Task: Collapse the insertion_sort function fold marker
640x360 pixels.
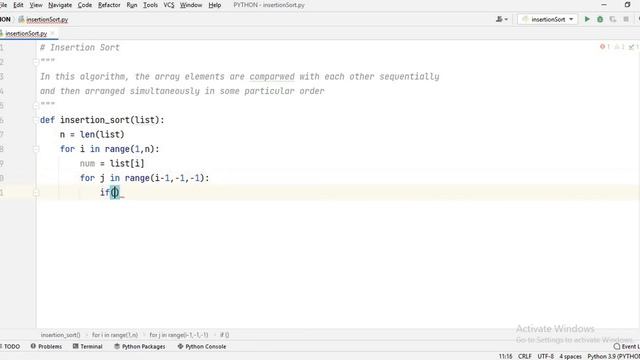Action: 36,120
